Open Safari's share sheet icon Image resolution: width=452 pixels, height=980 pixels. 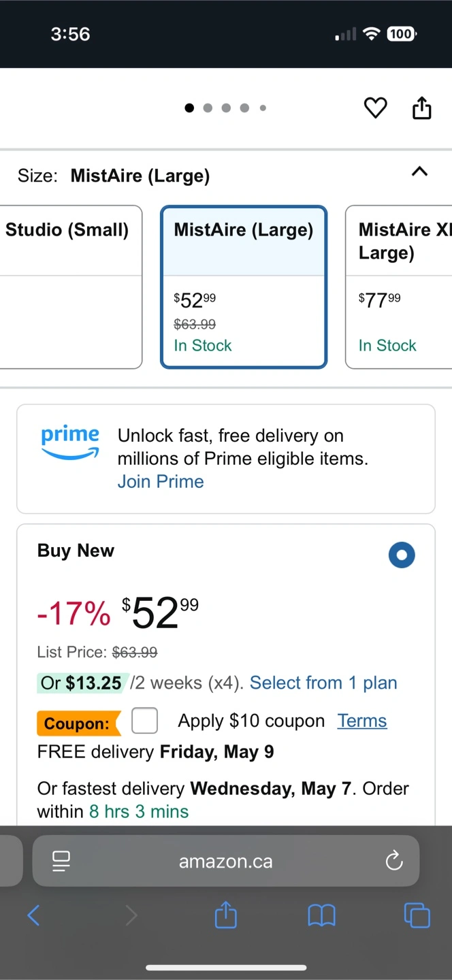(x=226, y=915)
